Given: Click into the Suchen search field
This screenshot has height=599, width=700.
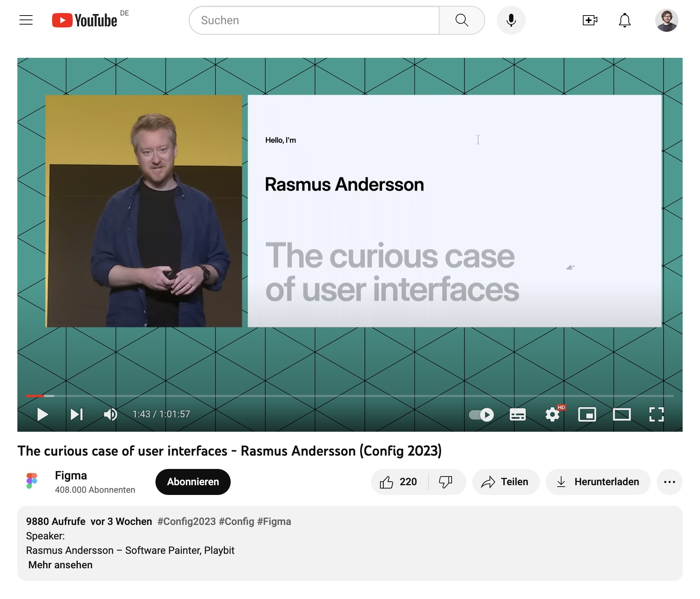Looking at the screenshot, I should click(314, 20).
